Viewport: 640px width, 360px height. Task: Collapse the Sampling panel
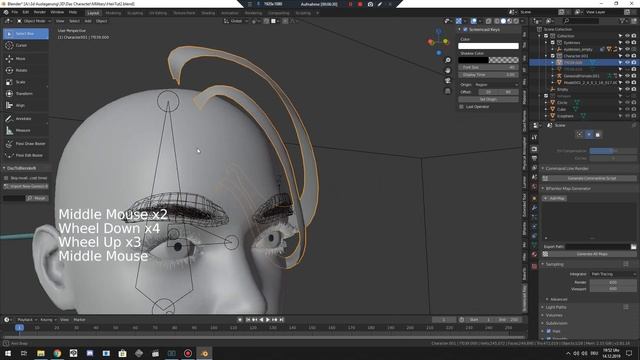[x=554, y=264]
